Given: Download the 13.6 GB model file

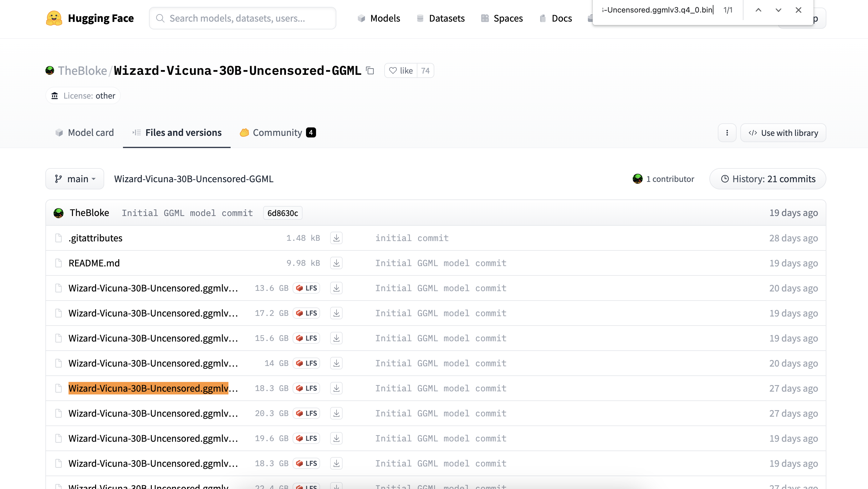Looking at the screenshot, I should [336, 288].
